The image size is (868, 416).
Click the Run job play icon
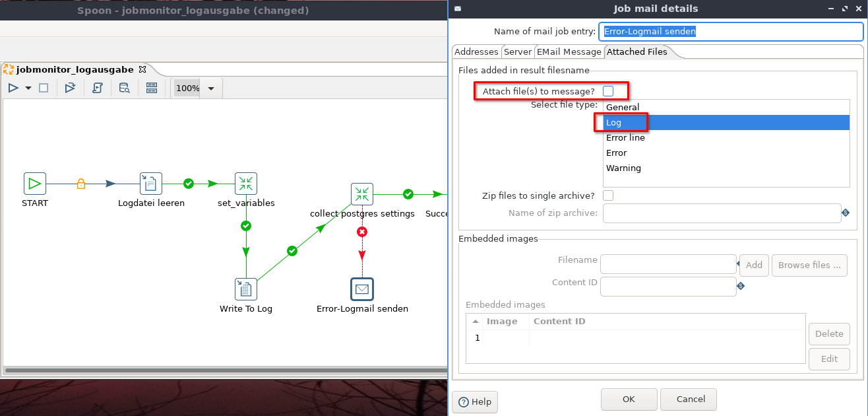click(13, 88)
